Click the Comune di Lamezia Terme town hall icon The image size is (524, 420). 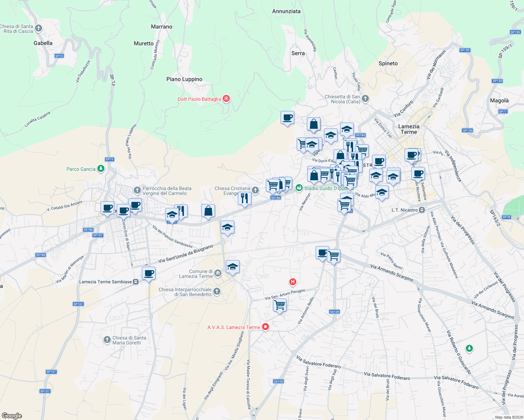pos(218,273)
